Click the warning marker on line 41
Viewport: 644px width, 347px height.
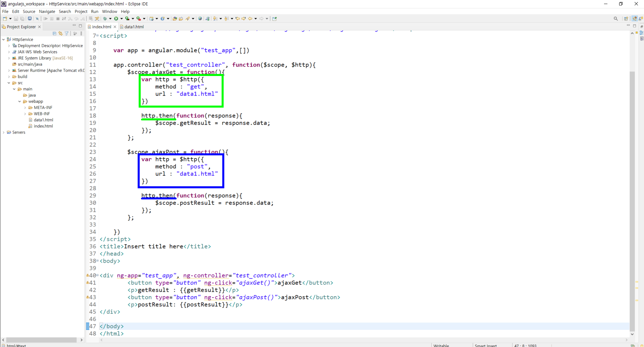click(88, 283)
